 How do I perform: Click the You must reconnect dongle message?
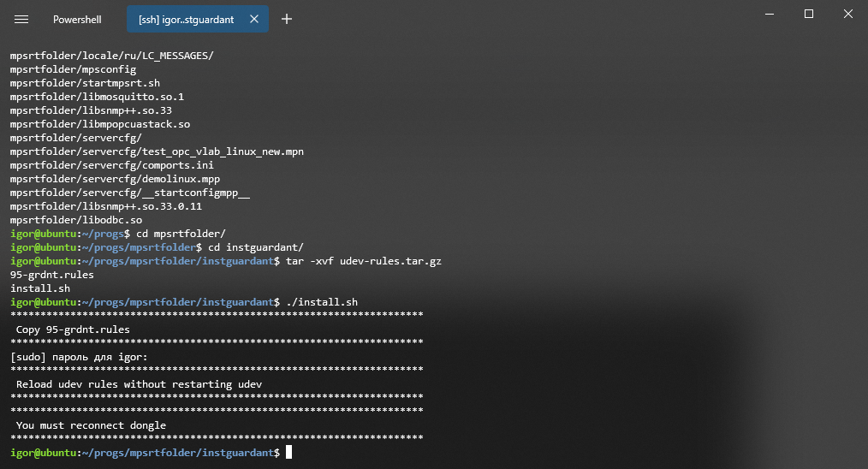(x=91, y=425)
